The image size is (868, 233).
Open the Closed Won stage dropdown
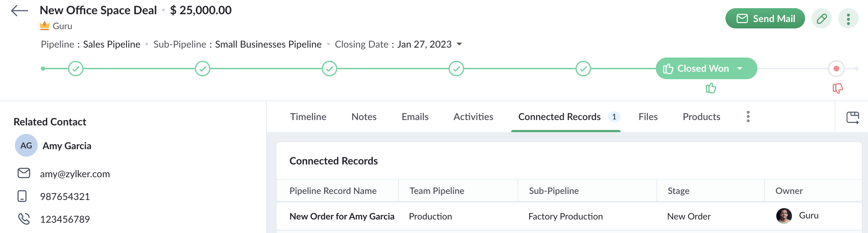[x=740, y=68]
